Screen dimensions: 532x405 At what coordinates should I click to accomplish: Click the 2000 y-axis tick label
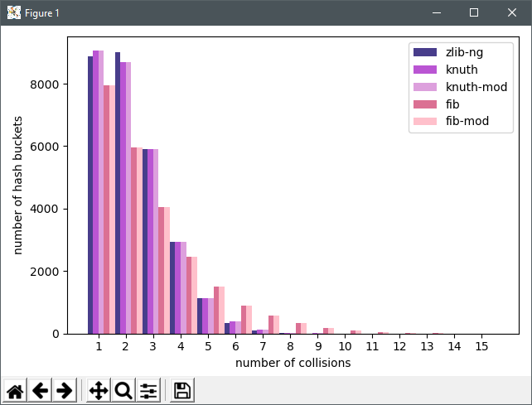tap(45, 272)
